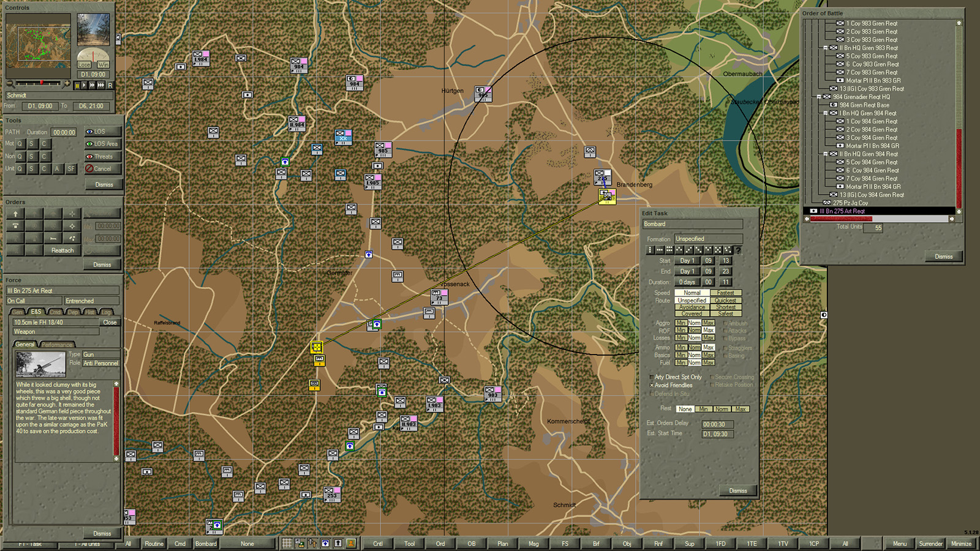Open the Formation Unspecified selector
The height and width of the screenshot is (551, 980).
click(x=707, y=239)
